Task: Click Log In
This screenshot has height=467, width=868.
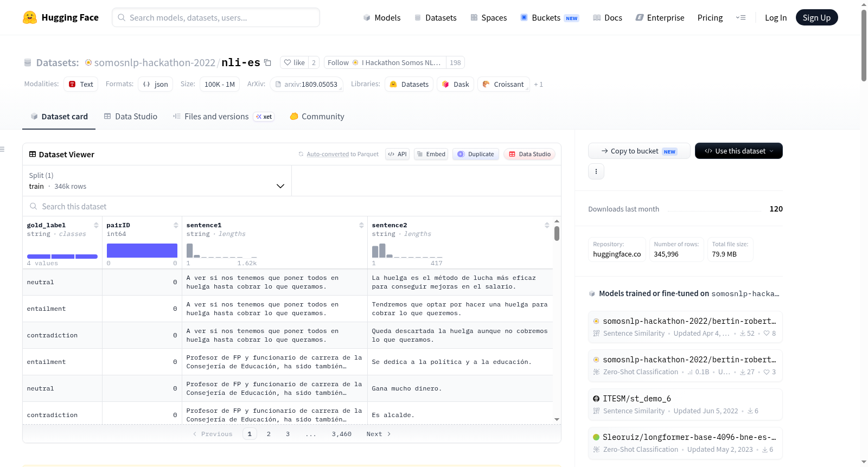Action: [x=776, y=17]
